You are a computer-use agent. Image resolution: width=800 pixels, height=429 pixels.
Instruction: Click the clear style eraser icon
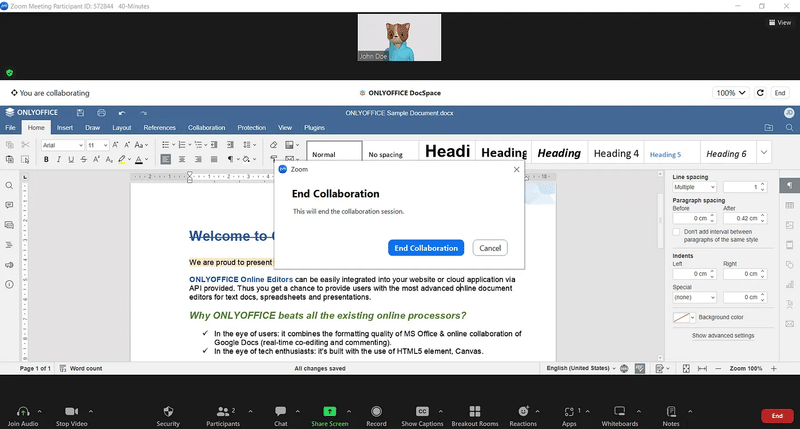coord(273,145)
